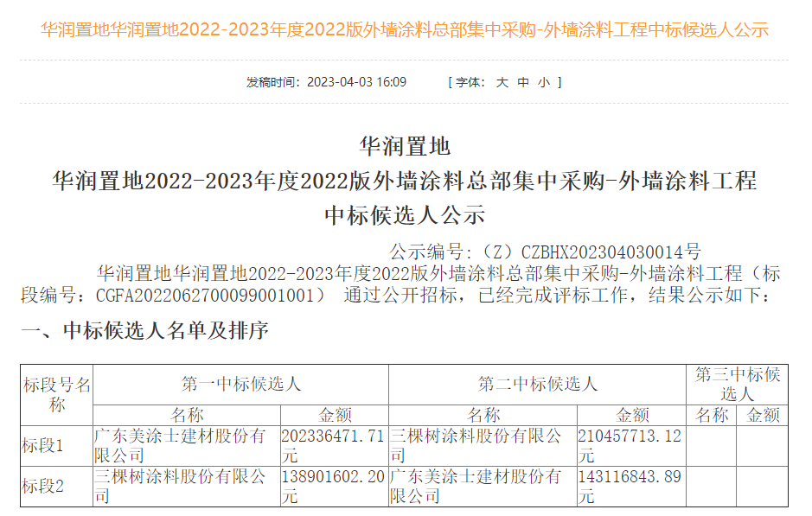Click the 华润置地 document heading
This screenshot has width=812, height=516.
405,146
